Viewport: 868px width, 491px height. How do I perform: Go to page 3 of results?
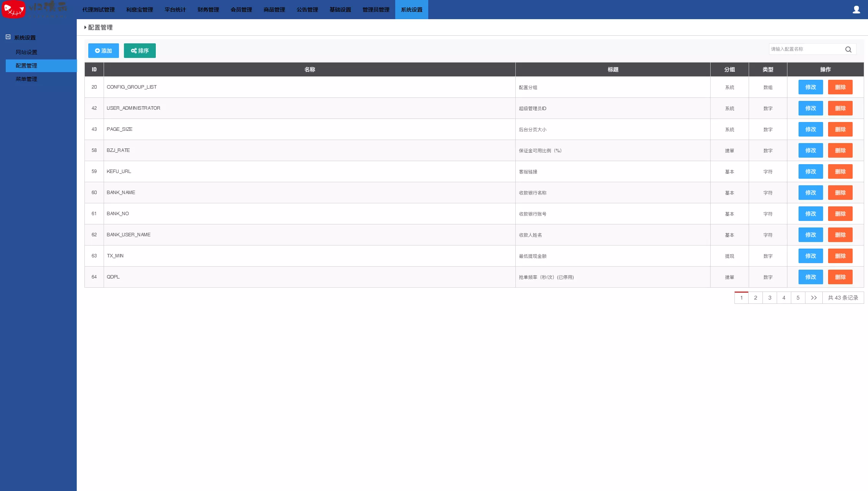[x=769, y=298]
